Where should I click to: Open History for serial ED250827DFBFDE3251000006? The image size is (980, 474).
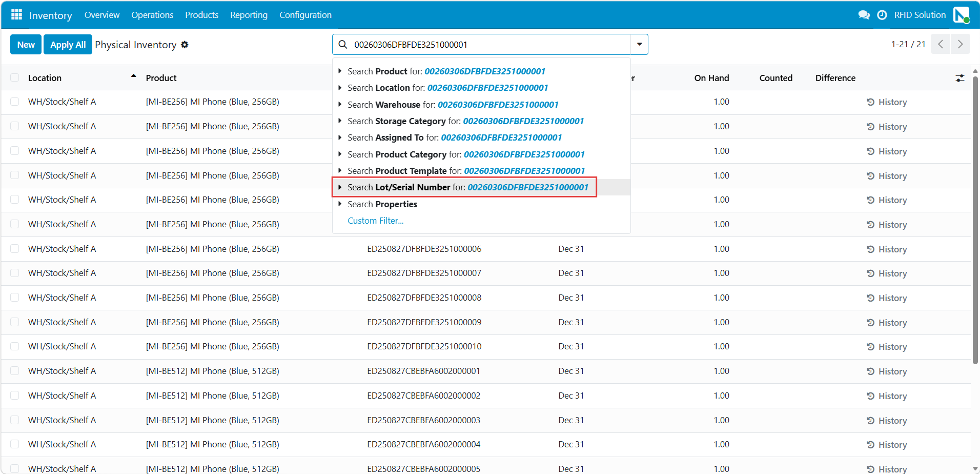[x=887, y=249]
